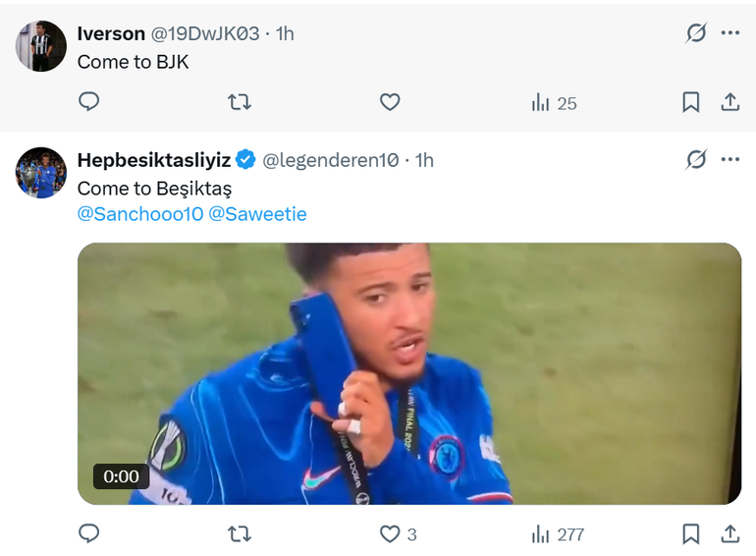Open the @Saweetie mention link
The width and height of the screenshot is (756, 556).
click(257, 214)
